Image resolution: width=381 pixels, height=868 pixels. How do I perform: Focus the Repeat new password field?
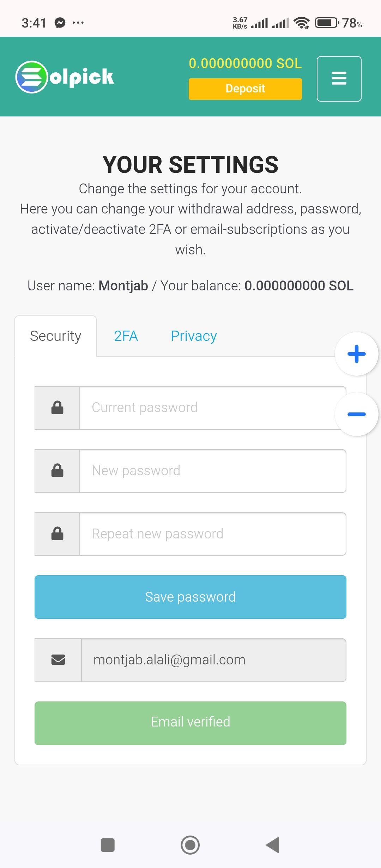(x=213, y=534)
